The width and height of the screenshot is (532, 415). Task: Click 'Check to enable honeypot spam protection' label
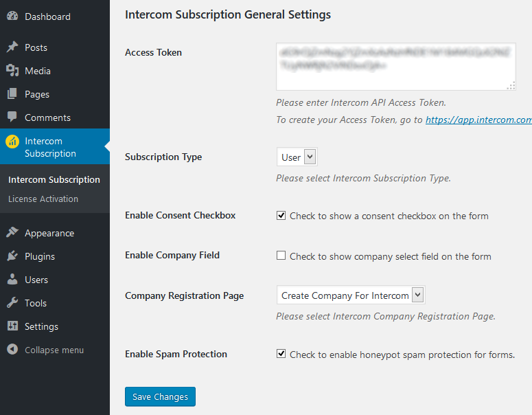click(x=402, y=355)
